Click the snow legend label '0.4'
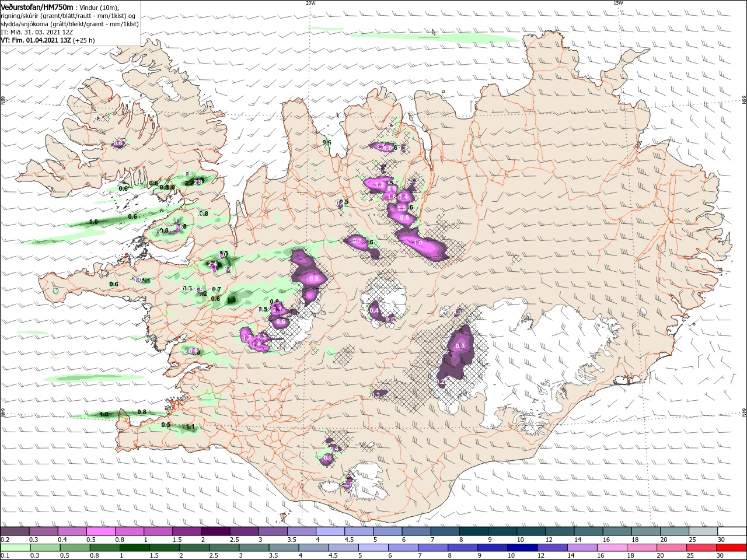 coord(62,540)
